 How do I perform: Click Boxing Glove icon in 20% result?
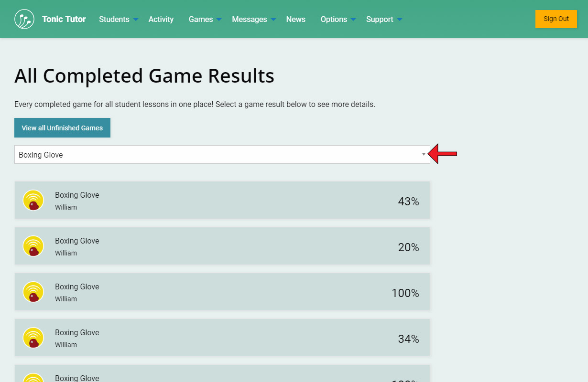(33, 246)
